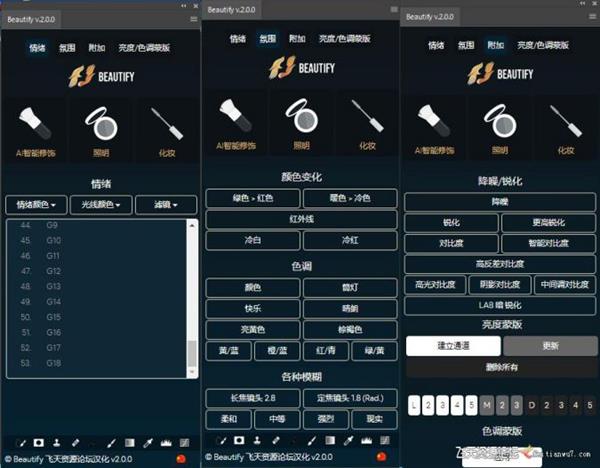Open the 滤镜 dropdown
The width and height of the screenshot is (600, 468).
point(166,205)
